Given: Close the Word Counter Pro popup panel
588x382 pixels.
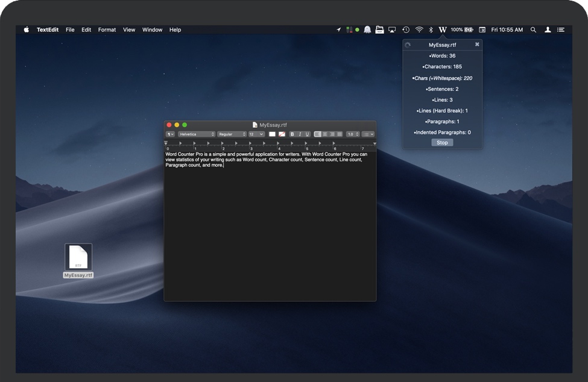Looking at the screenshot, I should tap(477, 45).
